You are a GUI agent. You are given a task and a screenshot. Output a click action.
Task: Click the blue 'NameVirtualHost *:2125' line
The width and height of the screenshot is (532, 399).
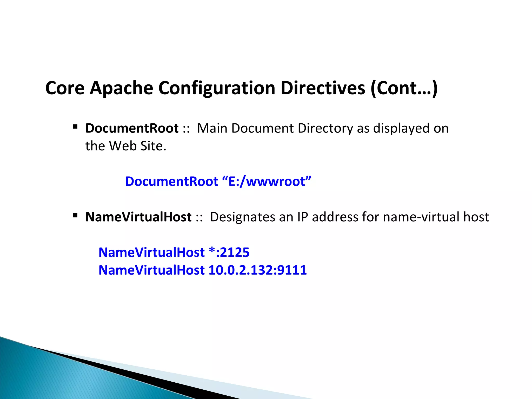(x=174, y=252)
